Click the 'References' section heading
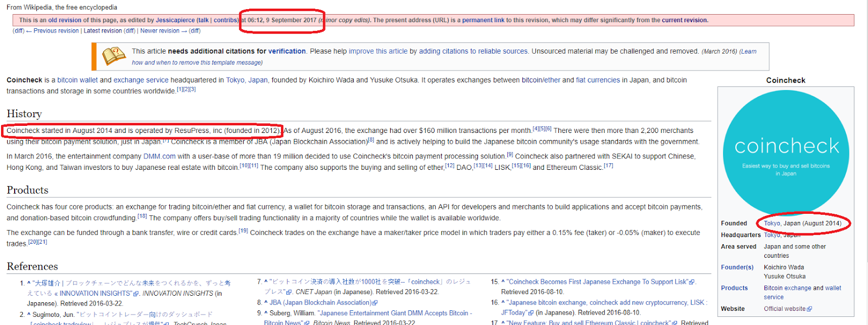The height and width of the screenshot is (325, 868). pos(33,266)
